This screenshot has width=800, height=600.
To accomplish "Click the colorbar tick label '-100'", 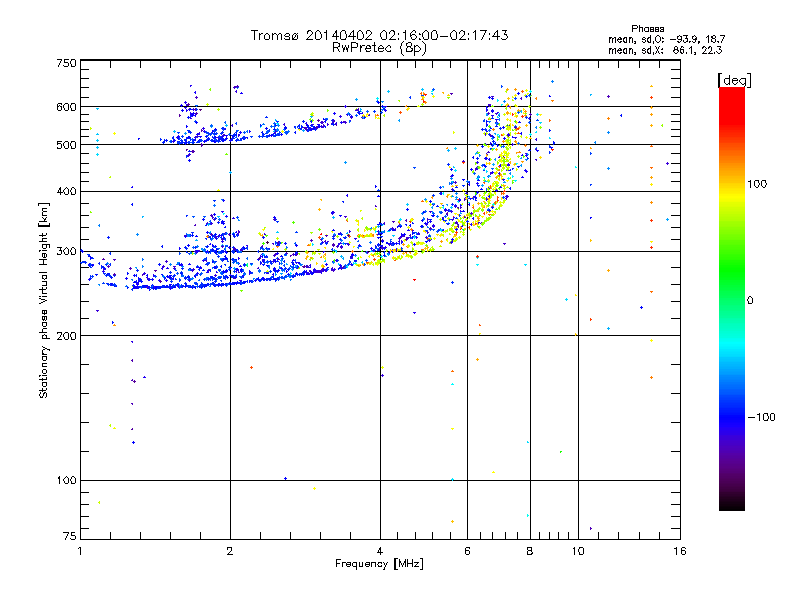I will tap(762, 417).
